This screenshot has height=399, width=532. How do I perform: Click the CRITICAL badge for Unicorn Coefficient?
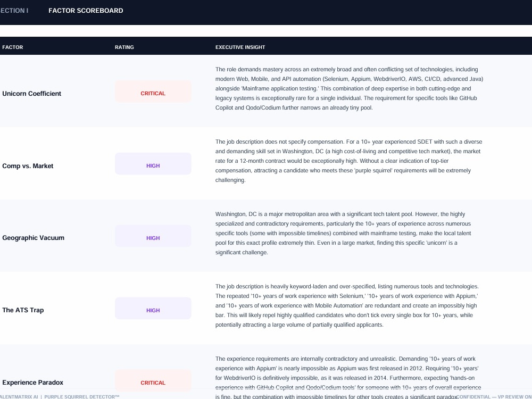(153, 92)
